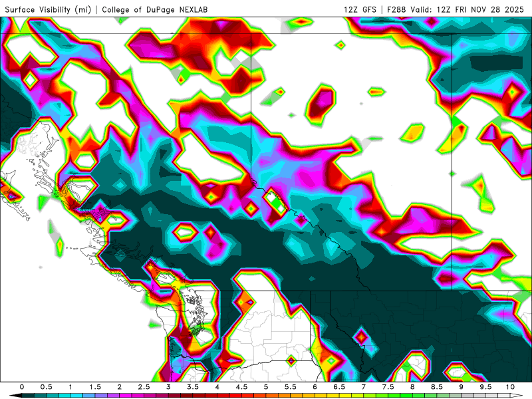
Task: Click the "1.5" legend value
Action: click(x=95, y=387)
